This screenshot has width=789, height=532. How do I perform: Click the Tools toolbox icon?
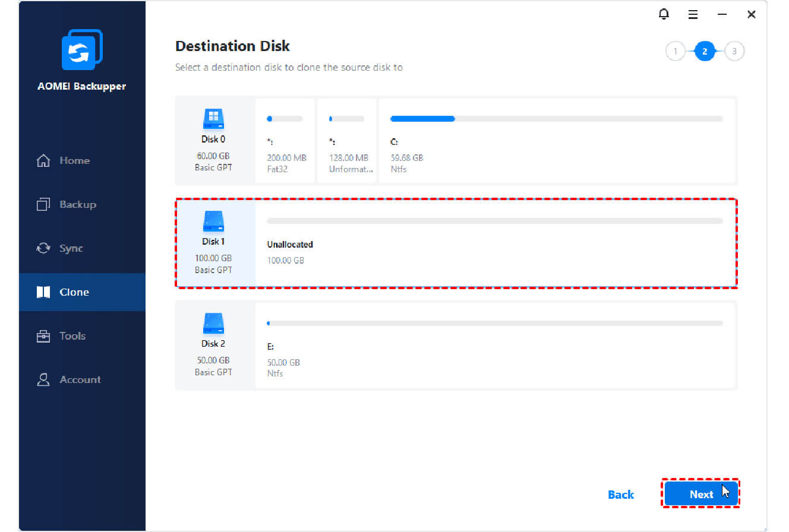click(x=43, y=336)
